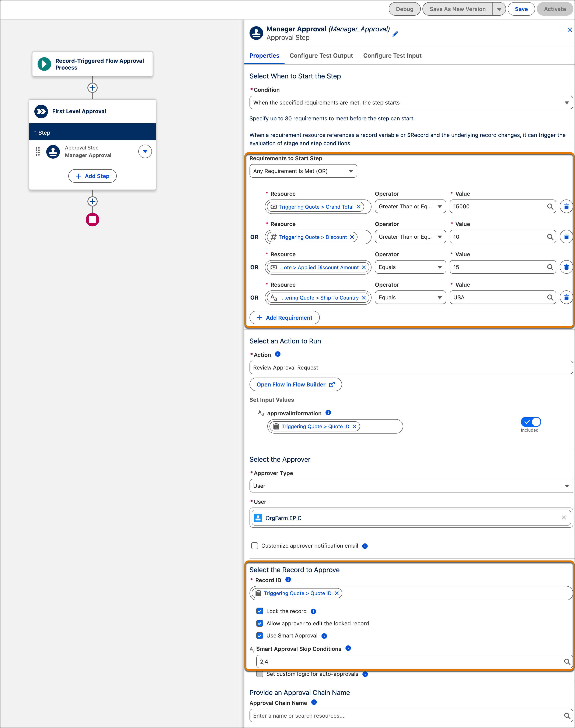The image size is (575, 728).
Task: Click Add Requirement button
Action: 285,318
